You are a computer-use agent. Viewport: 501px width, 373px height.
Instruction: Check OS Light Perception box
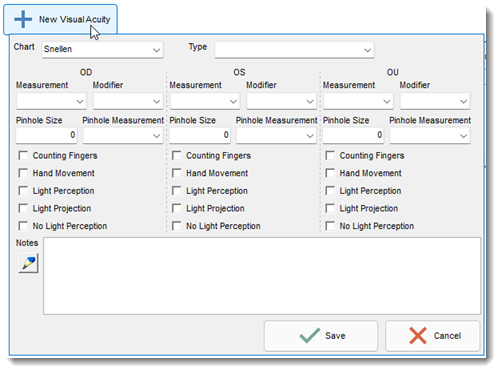click(x=177, y=191)
